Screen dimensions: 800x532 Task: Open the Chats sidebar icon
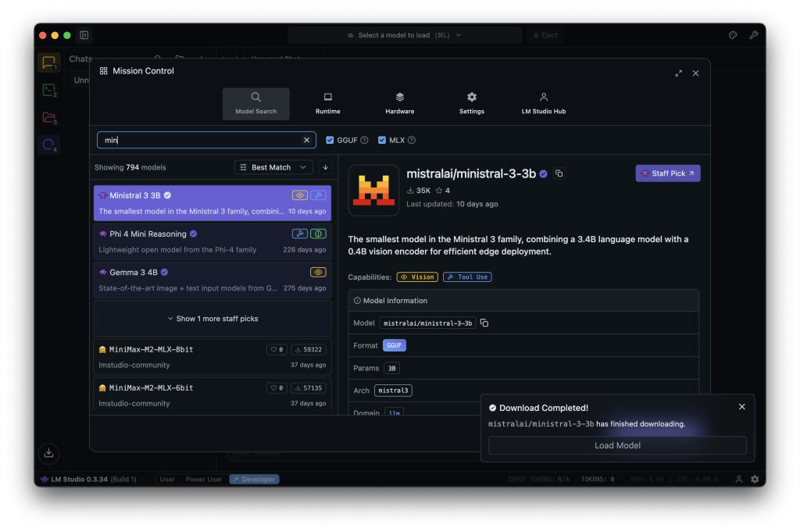click(48, 63)
